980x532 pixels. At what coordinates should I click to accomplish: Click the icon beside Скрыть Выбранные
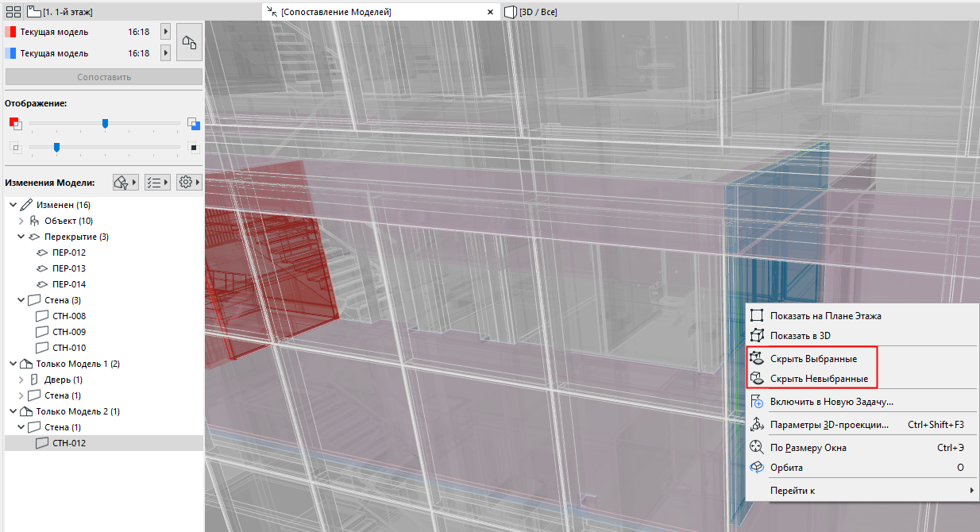pos(757,358)
